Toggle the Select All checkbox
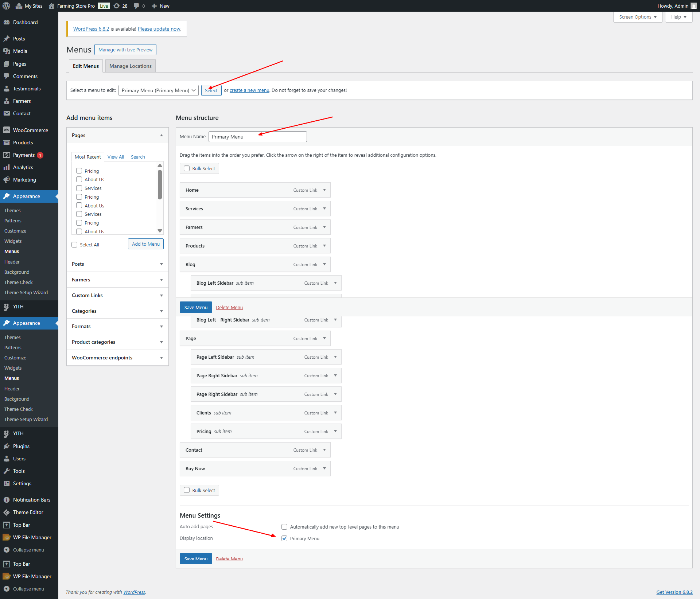700x600 pixels. [x=74, y=245]
